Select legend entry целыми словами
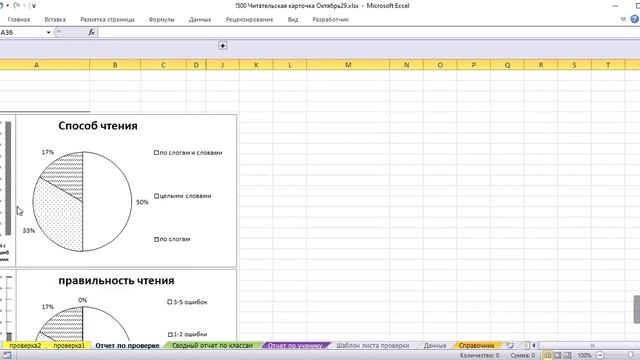The image size is (640, 360). [183, 196]
